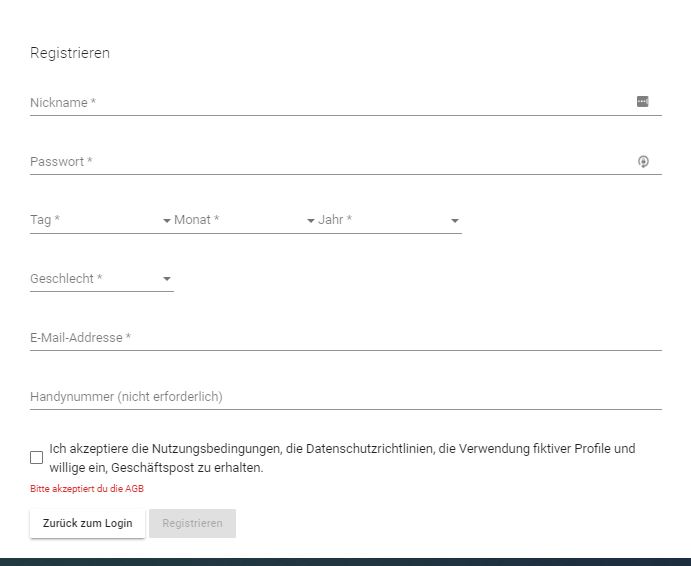691x566 pixels.
Task: Open the Tag day selector
Action: [x=102, y=220]
